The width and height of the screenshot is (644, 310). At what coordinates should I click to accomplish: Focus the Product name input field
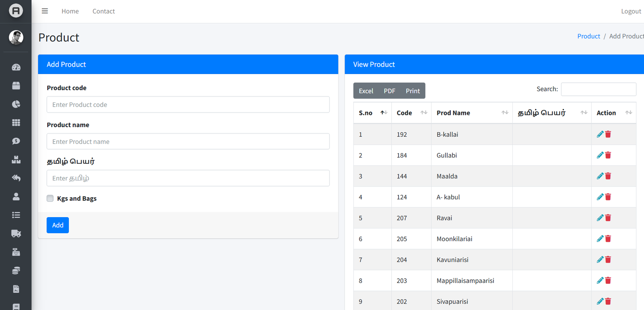click(188, 142)
